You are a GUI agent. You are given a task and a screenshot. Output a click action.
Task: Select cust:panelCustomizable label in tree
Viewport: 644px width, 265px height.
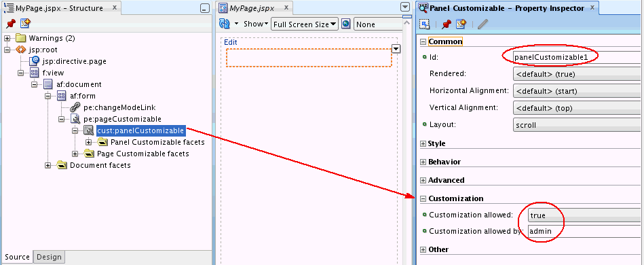coord(140,130)
